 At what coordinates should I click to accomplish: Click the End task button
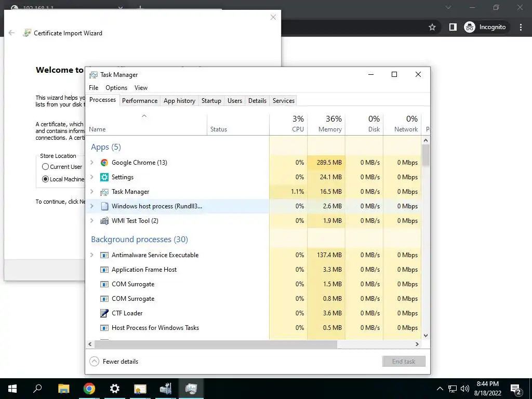click(x=404, y=362)
